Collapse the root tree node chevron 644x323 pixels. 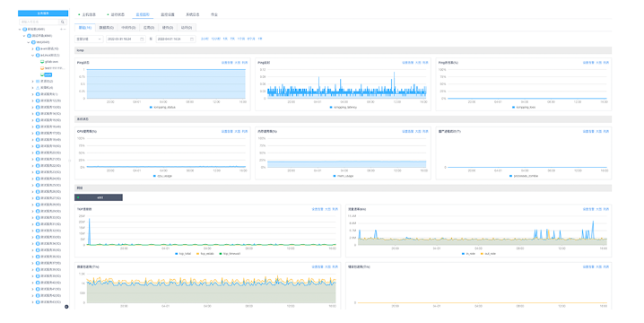click(x=20, y=30)
